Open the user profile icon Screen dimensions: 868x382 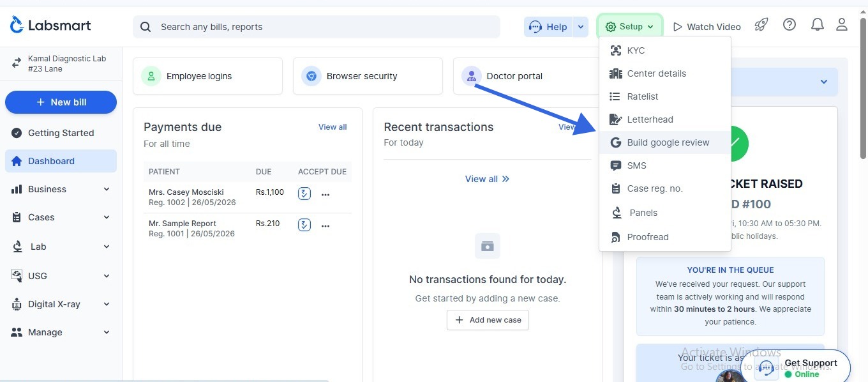(x=842, y=25)
